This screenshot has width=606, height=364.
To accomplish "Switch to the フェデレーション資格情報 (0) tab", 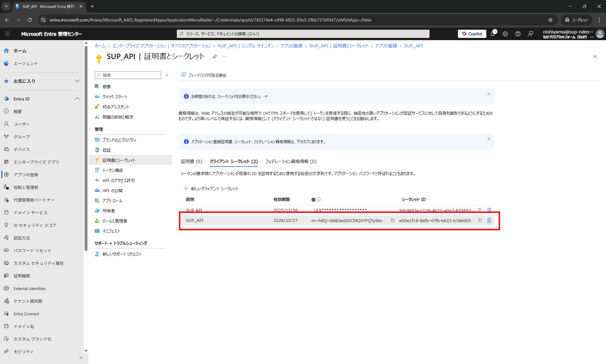I will coord(291,161).
